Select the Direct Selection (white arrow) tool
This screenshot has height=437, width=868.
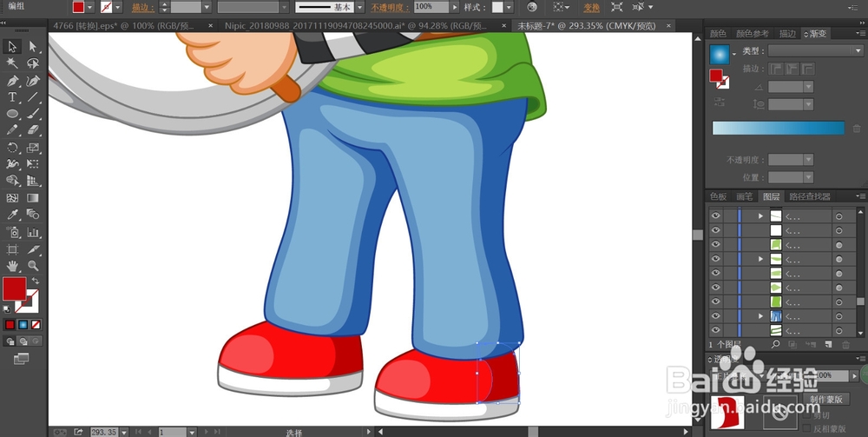click(33, 47)
